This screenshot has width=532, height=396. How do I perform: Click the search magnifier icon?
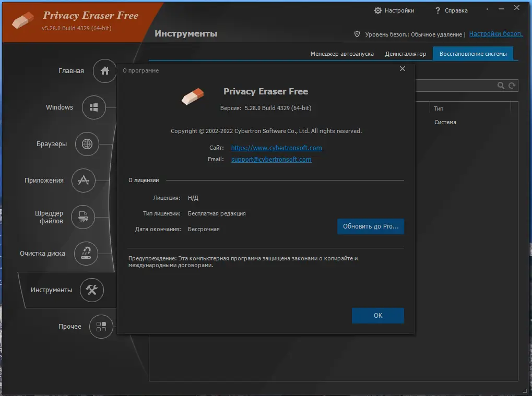pyautogui.click(x=501, y=86)
